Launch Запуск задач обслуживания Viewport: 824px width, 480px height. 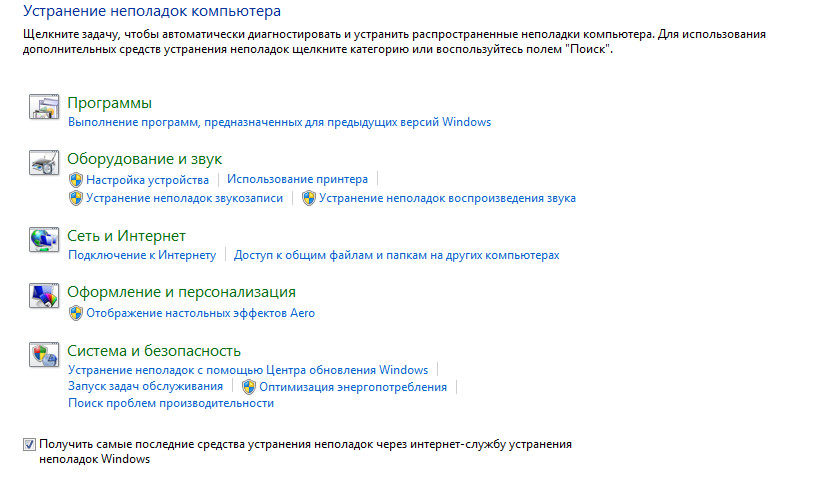(x=146, y=386)
